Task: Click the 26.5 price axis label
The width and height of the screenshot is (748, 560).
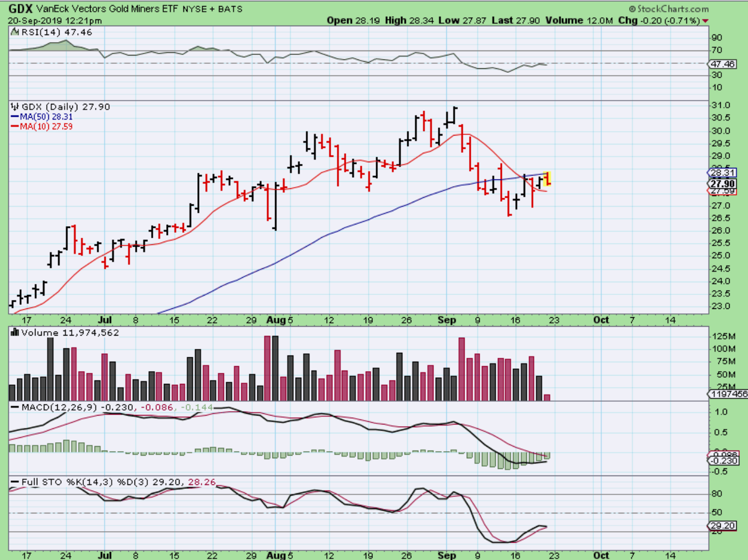Action: tap(721, 218)
